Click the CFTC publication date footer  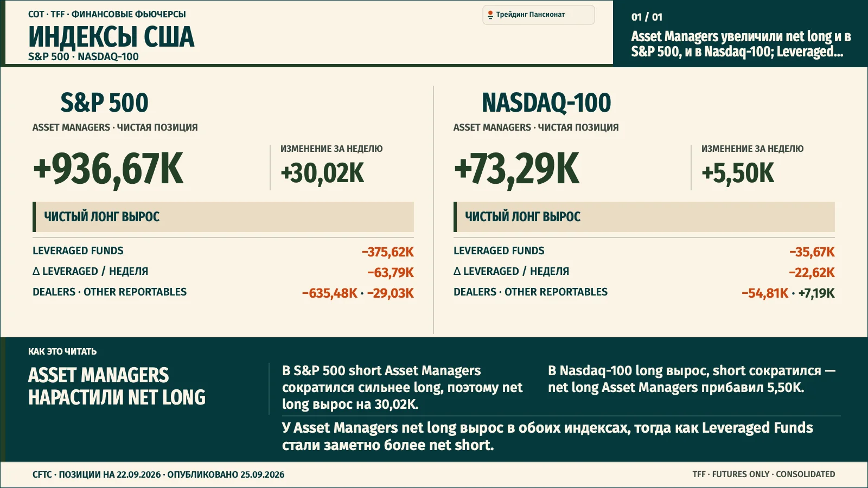(158, 474)
